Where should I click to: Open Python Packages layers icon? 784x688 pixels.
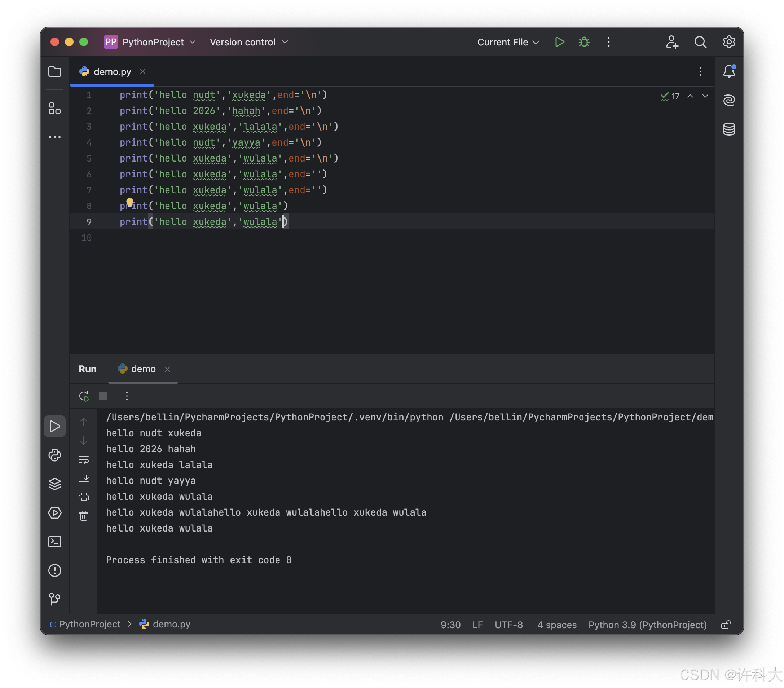tap(55, 484)
